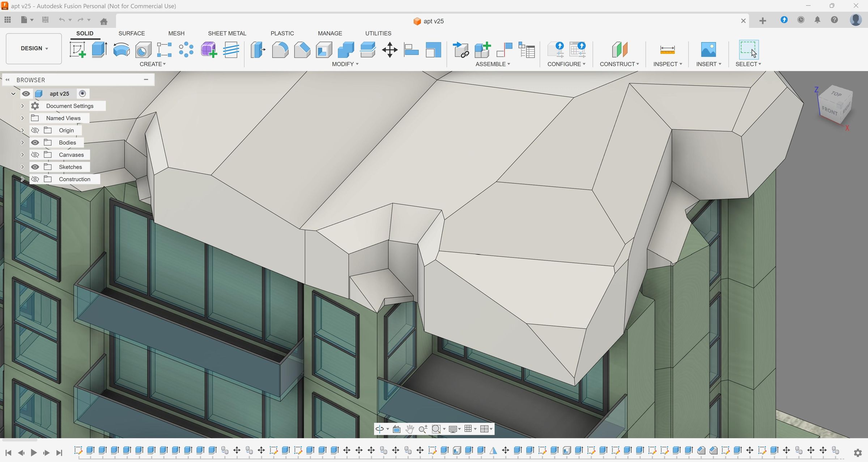This screenshot has width=868, height=462.
Task: Open the DESIGN workspace dropdown
Action: [34, 48]
